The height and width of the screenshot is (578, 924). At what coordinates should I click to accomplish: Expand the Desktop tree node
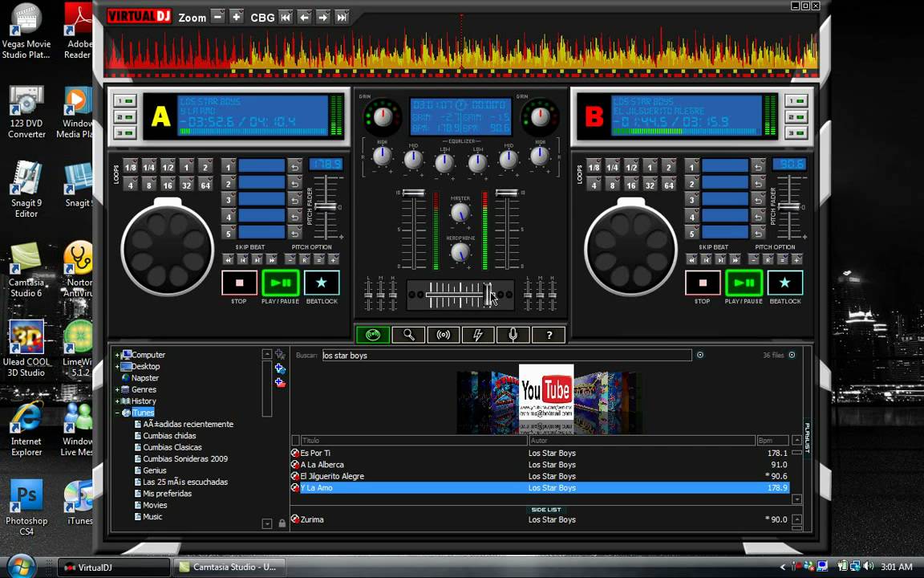tap(117, 366)
